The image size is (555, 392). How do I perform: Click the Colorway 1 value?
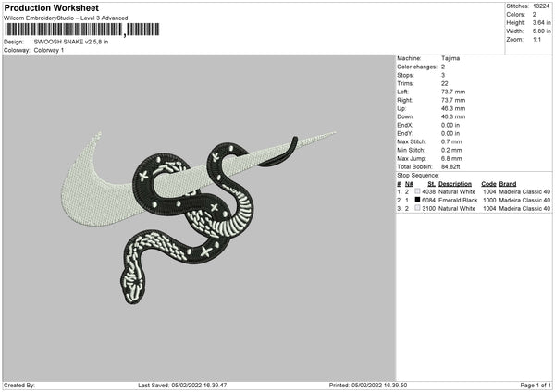(x=49, y=50)
